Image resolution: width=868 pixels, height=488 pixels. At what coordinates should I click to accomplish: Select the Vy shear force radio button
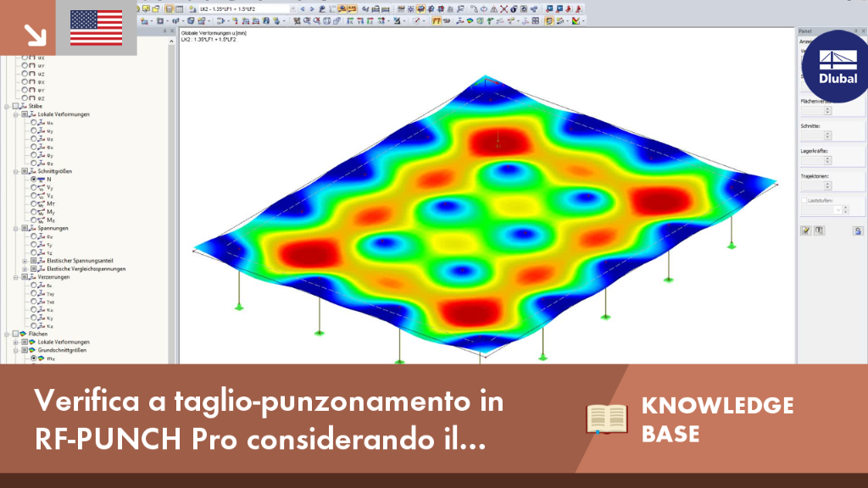pyautogui.click(x=34, y=187)
